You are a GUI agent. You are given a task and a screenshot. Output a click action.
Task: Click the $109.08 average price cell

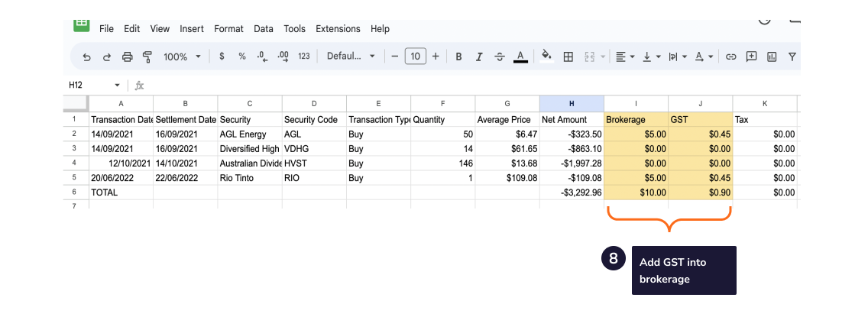coord(507,178)
